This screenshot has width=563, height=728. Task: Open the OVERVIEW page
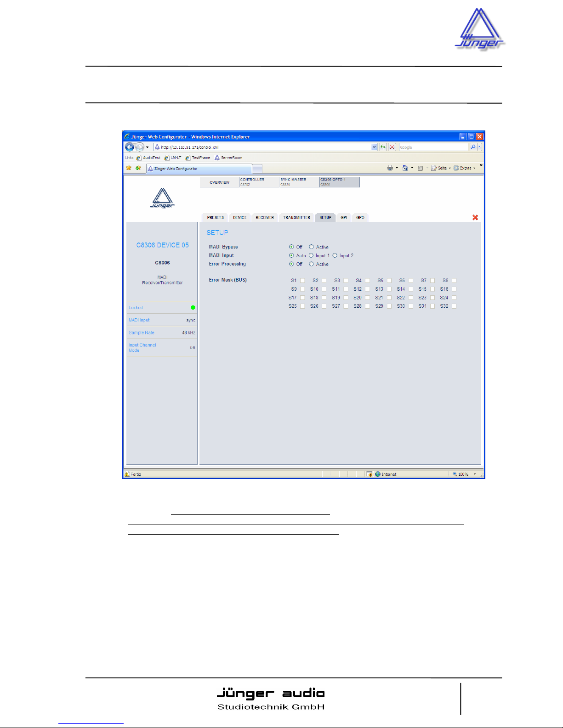(x=219, y=182)
